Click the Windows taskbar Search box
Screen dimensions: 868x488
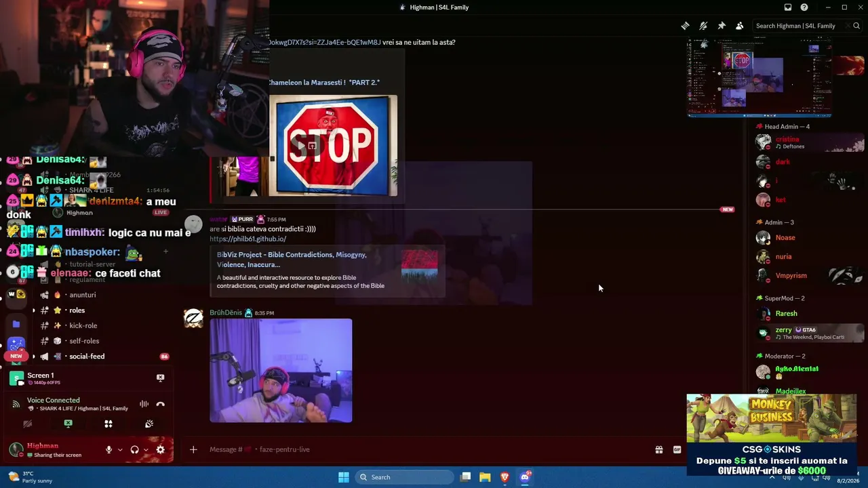404,477
